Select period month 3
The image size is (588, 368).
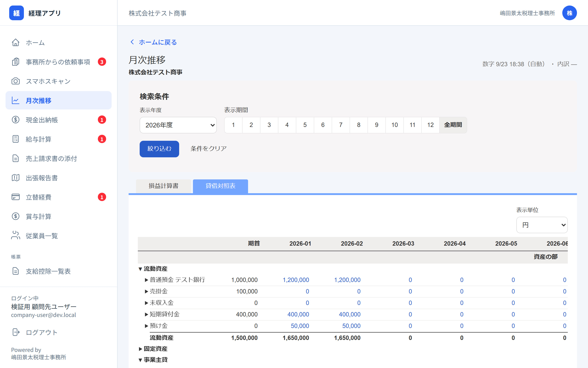(x=269, y=125)
